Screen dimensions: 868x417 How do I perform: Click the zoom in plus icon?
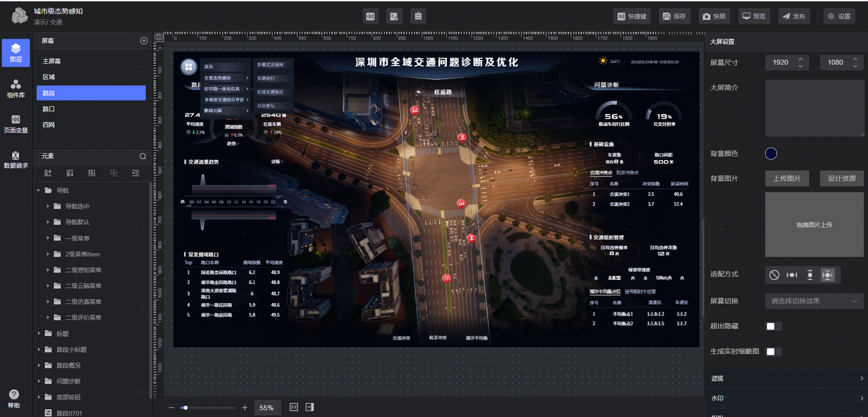click(x=244, y=408)
